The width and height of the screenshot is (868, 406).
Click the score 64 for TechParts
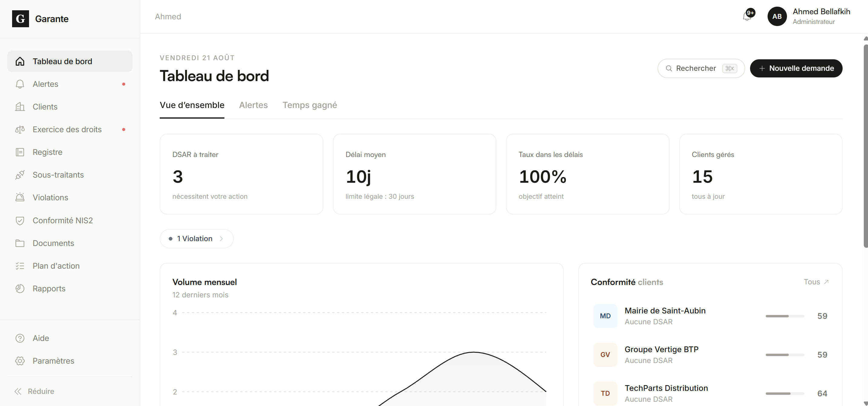(822, 394)
